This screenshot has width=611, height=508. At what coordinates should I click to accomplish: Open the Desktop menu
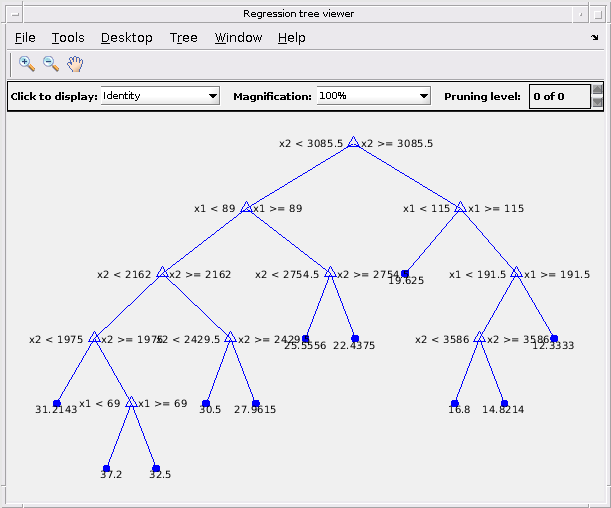click(x=127, y=38)
